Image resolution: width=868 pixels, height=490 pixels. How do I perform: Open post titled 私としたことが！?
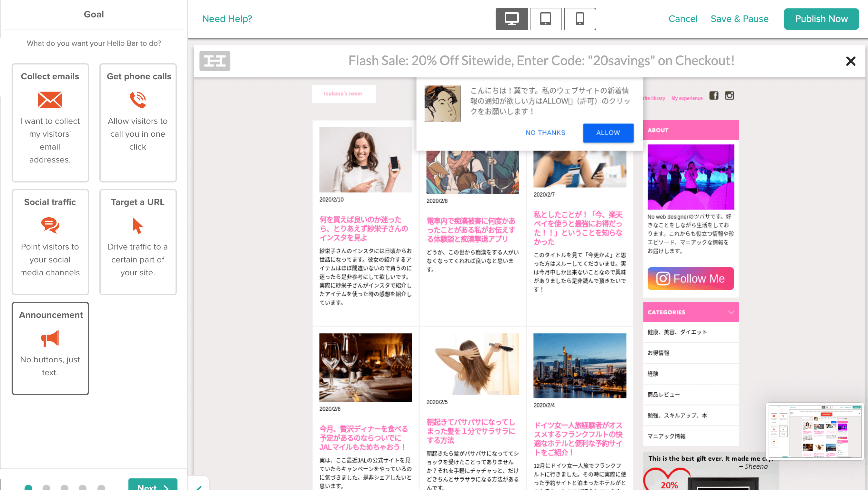578,228
